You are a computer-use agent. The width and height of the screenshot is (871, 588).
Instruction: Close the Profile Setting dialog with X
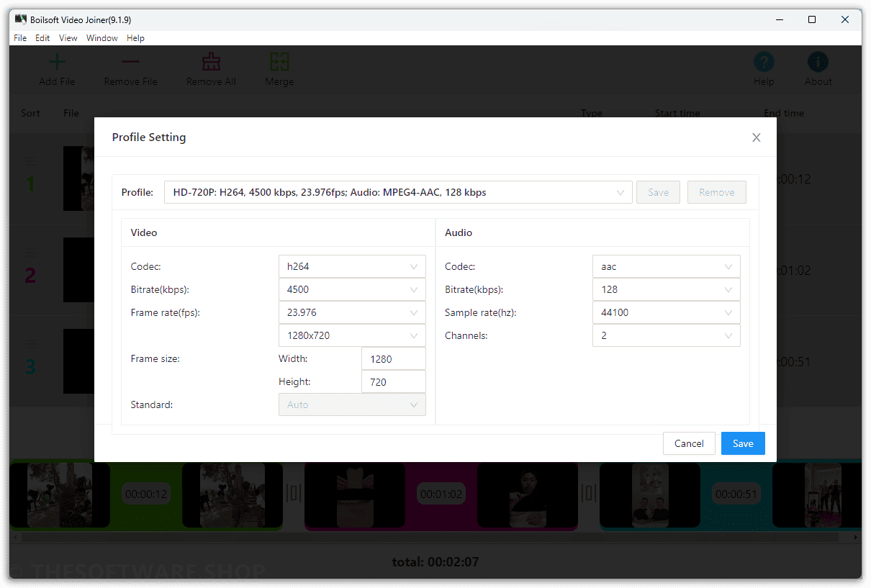756,137
